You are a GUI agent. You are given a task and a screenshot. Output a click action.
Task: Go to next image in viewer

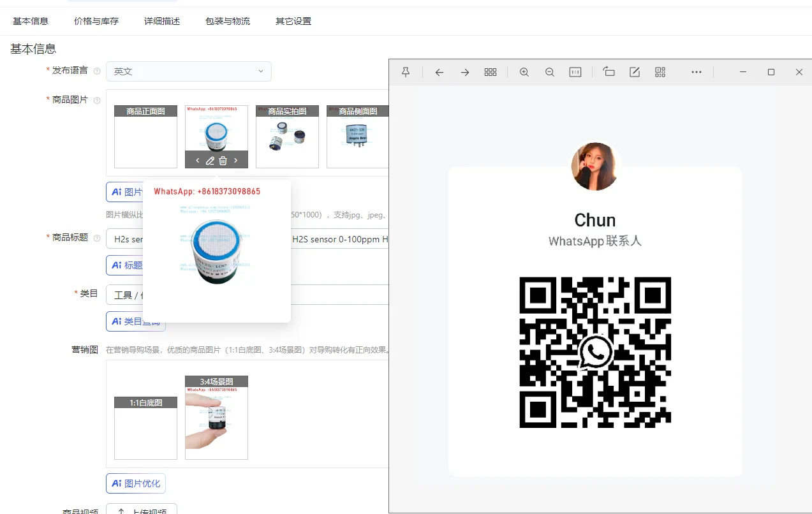tap(465, 72)
